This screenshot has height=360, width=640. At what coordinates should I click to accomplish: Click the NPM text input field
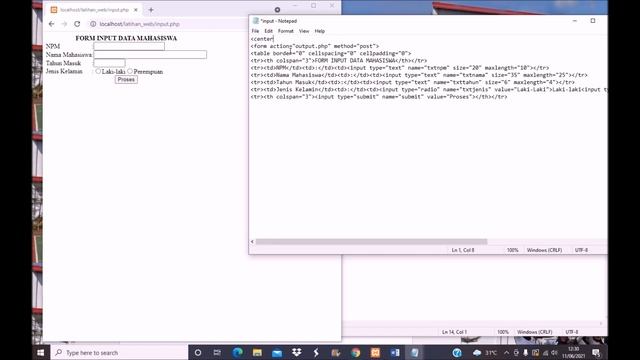click(x=129, y=46)
